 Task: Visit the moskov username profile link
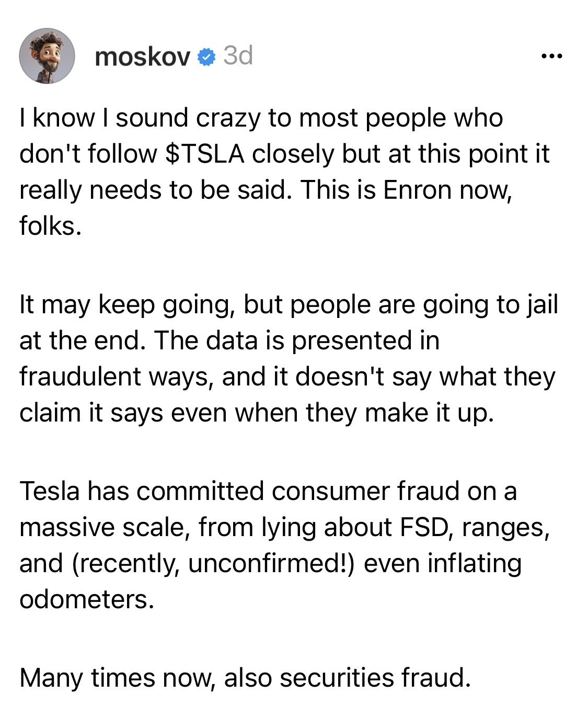pos(143,56)
